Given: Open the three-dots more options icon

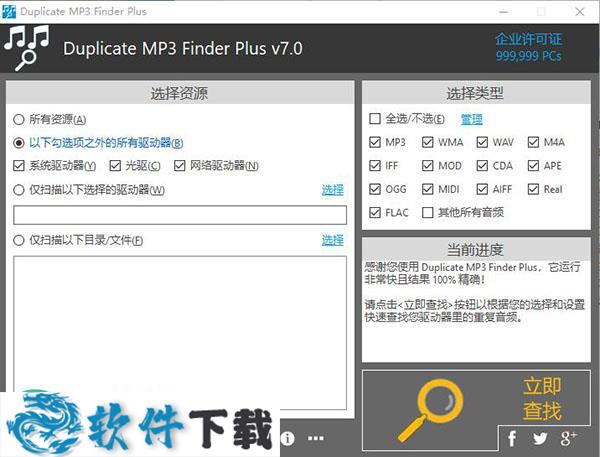Looking at the screenshot, I should (316, 438).
